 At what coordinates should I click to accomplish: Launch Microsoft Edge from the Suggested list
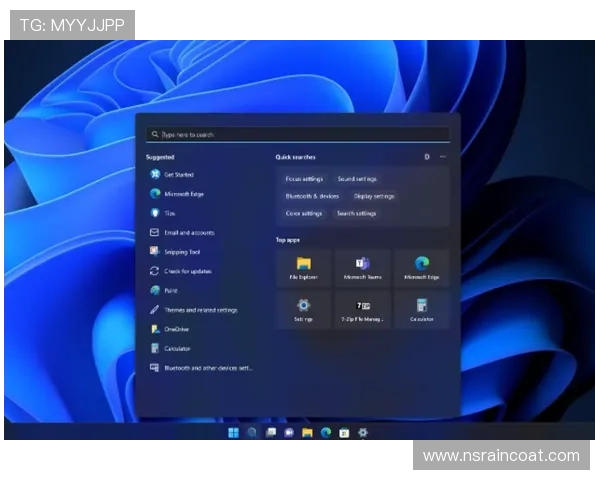[183, 194]
